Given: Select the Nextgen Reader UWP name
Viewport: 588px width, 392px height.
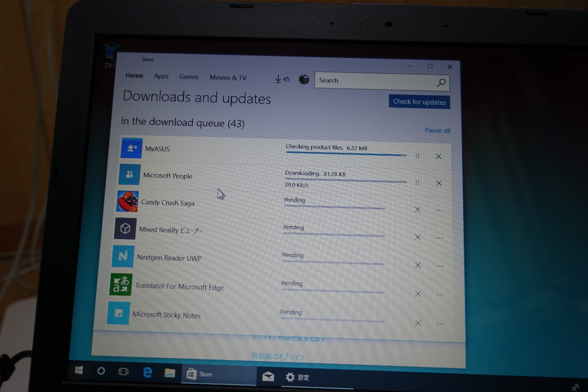Looking at the screenshot, I should pyautogui.click(x=169, y=258).
